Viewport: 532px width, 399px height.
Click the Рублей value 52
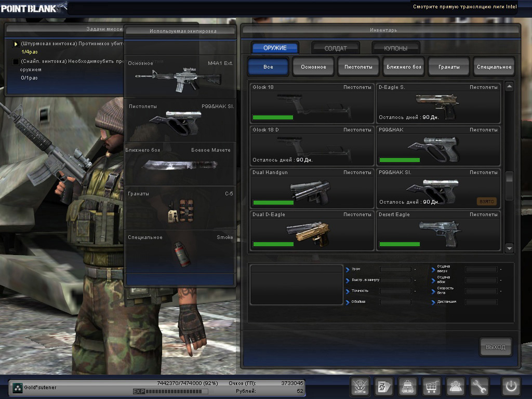click(300, 391)
